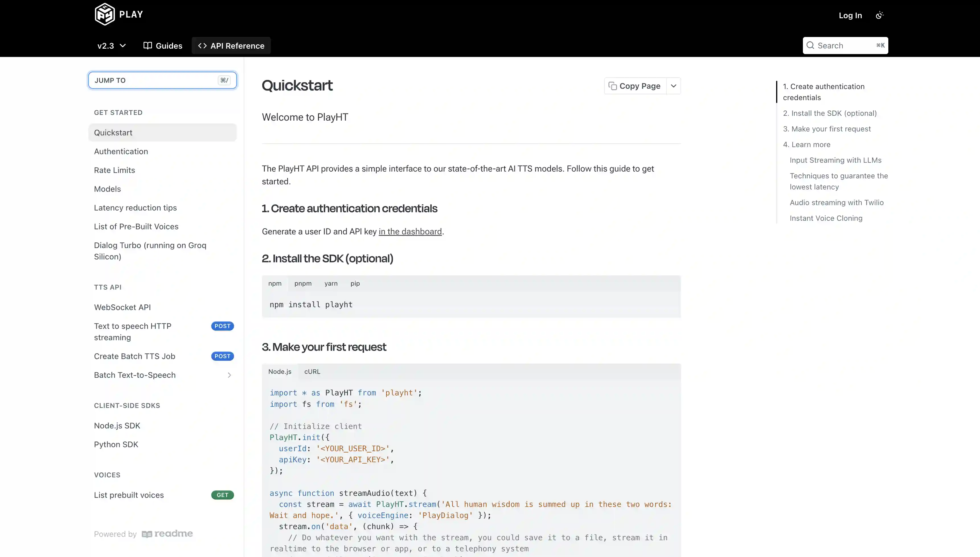
Task: Open List prebuilt voices endpoint
Action: coord(162,495)
